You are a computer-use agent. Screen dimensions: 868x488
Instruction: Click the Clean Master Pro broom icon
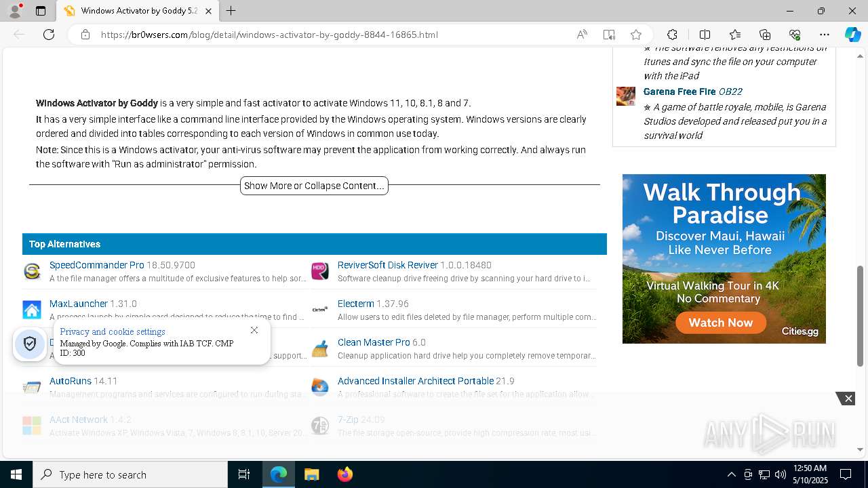[320, 348]
